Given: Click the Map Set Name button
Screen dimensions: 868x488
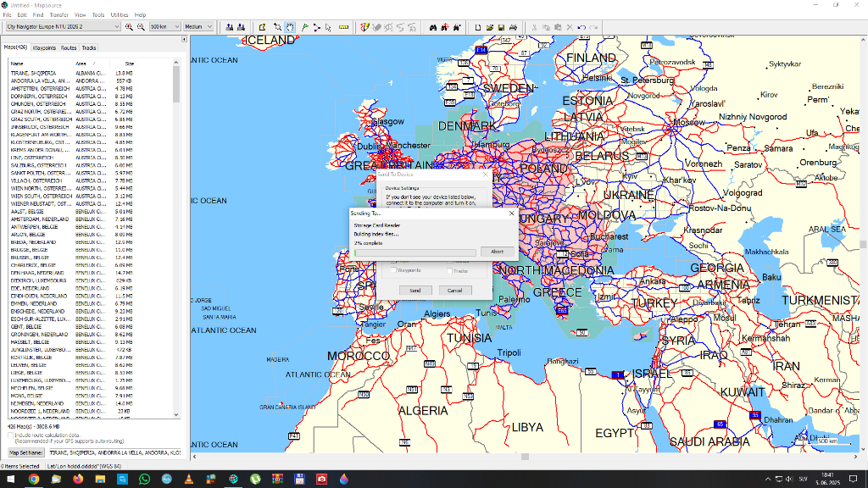Looking at the screenshot, I should [x=26, y=452].
